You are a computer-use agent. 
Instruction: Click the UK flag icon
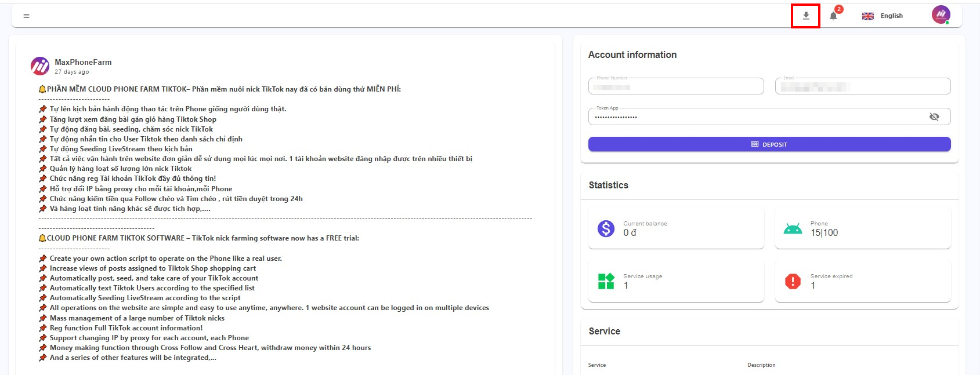[868, 16]
